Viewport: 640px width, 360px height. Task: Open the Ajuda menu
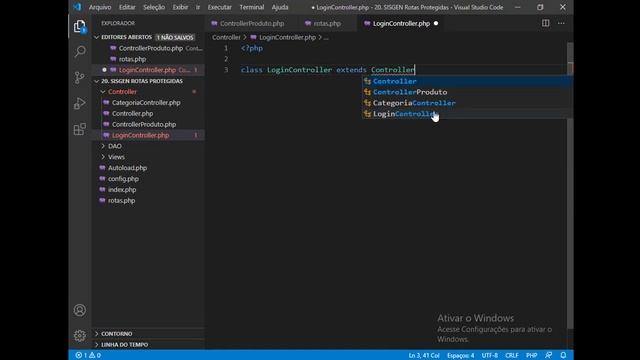pyautogui.click(x=280, y=7)
